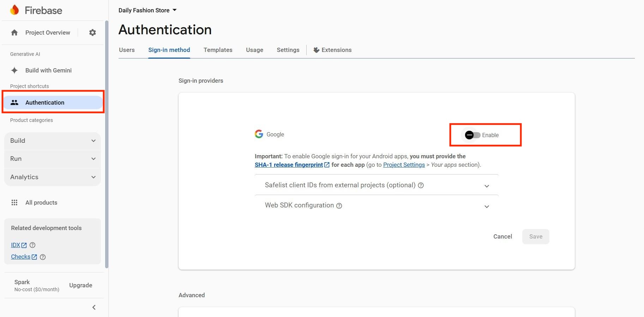Image resolution: width=644 pixels, height=317 pixels.
Task: Click help icon next to Checks
Action: pos(43,257)
